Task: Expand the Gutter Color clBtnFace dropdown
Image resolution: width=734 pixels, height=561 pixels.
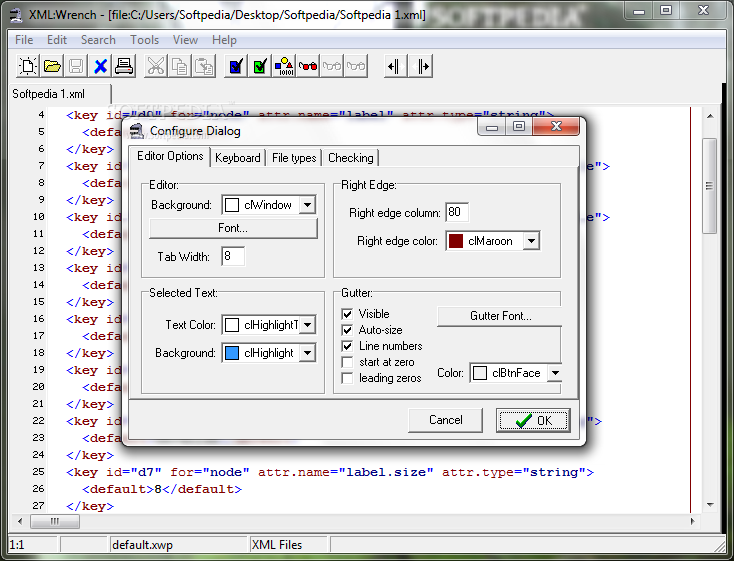Action: click(555, 373)
